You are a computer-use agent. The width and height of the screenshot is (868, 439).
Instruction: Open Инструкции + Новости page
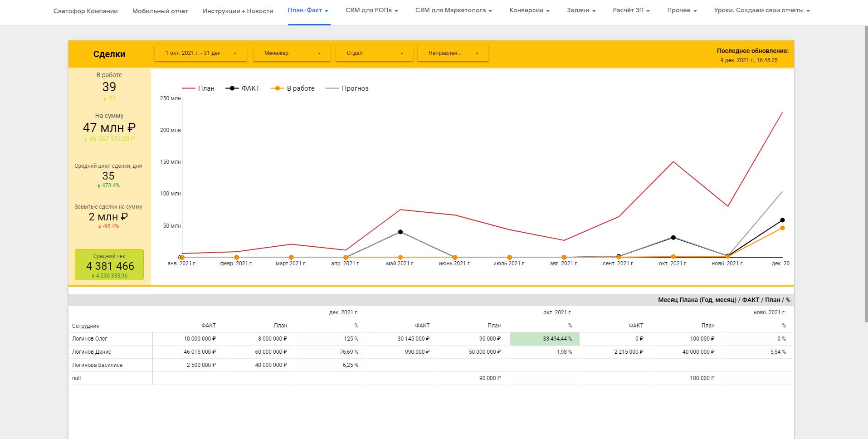coord(238,11)
